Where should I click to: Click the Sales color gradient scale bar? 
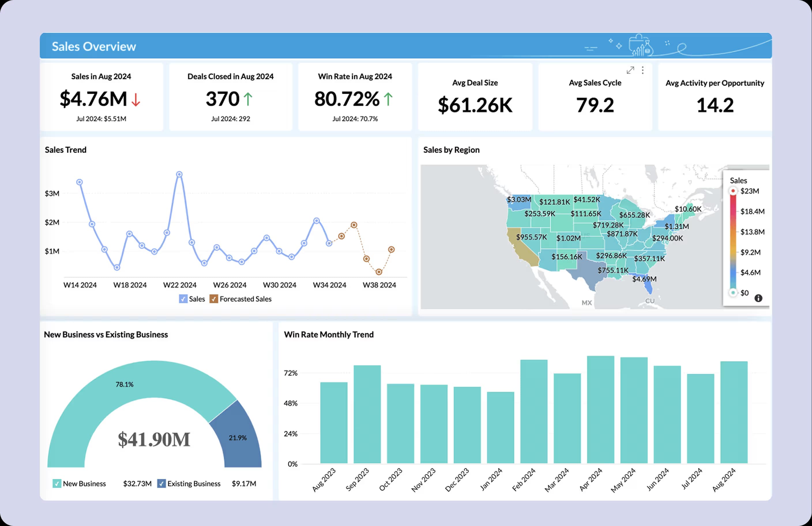733,242
